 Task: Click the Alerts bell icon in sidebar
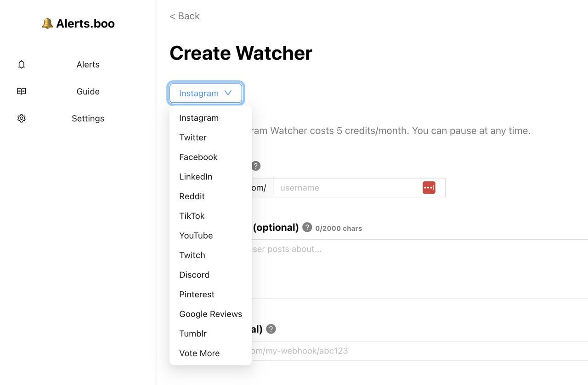[x=22, y=65]
